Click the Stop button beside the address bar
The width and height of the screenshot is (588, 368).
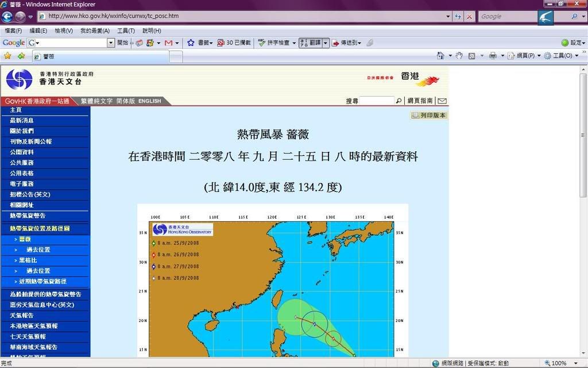point(470,16)
